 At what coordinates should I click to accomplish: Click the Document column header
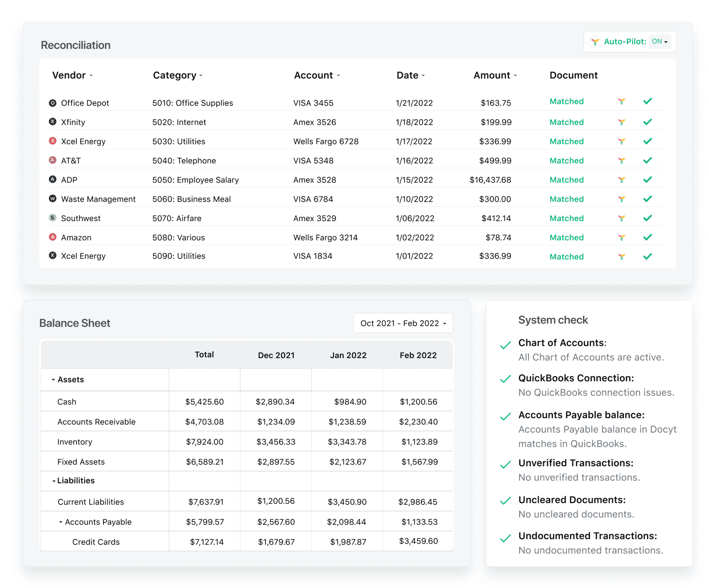(x=574, y=75)
